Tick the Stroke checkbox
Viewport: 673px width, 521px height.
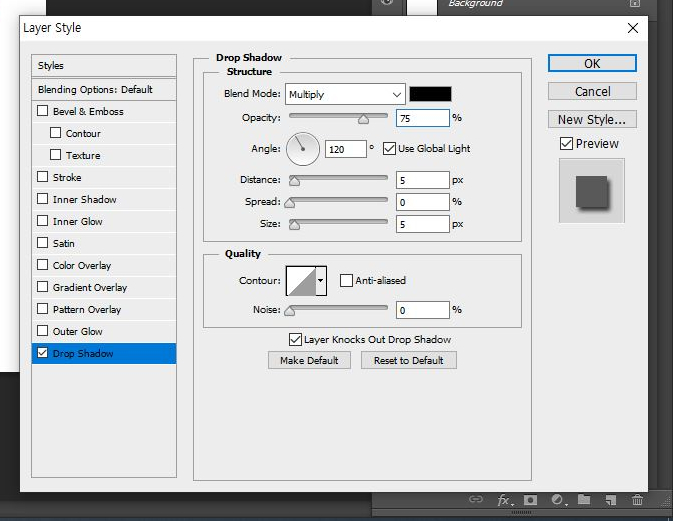click(42, 177)
